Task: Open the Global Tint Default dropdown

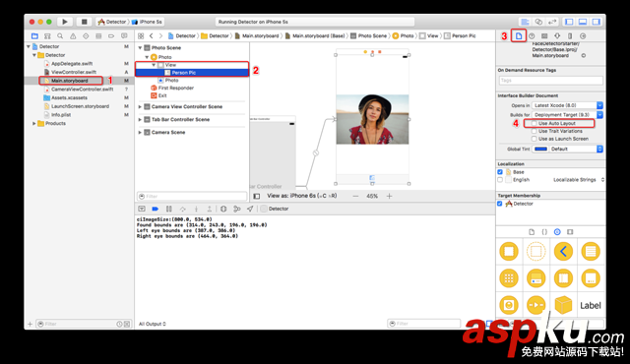Action: (576, 149)
